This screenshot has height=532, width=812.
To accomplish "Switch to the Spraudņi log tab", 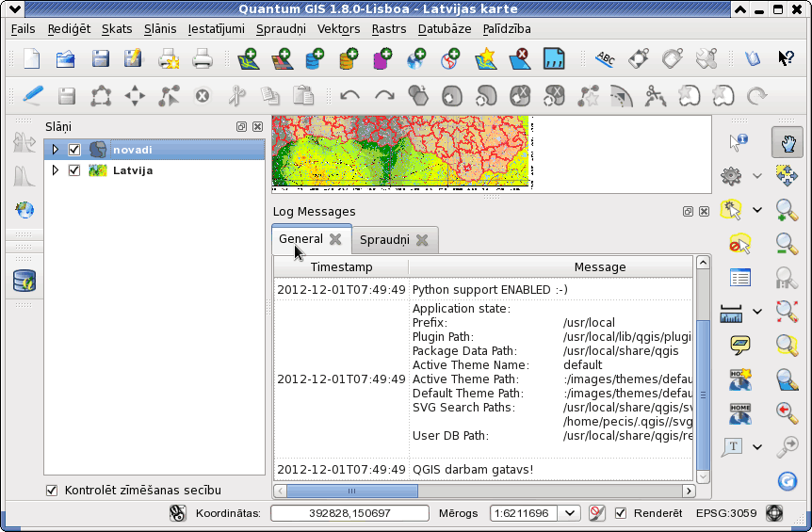I will coord(384,239).
